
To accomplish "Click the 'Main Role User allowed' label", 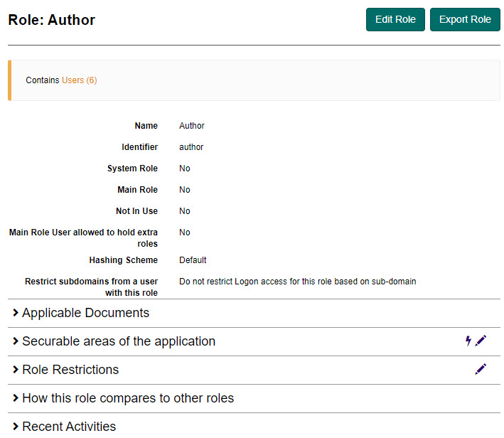I will (x=84, y=238).
